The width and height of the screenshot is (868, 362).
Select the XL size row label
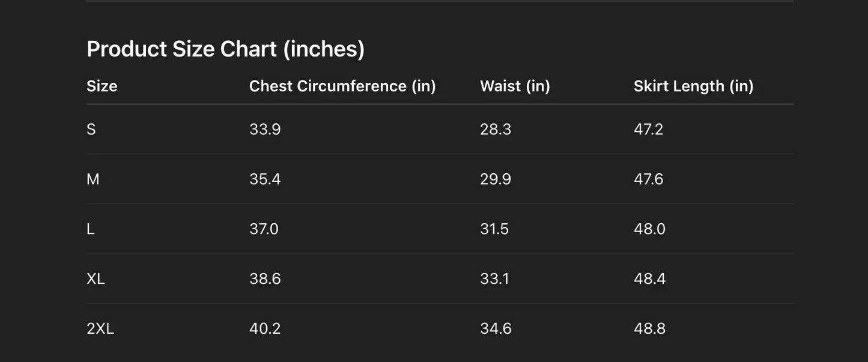(x=96, y=279)
